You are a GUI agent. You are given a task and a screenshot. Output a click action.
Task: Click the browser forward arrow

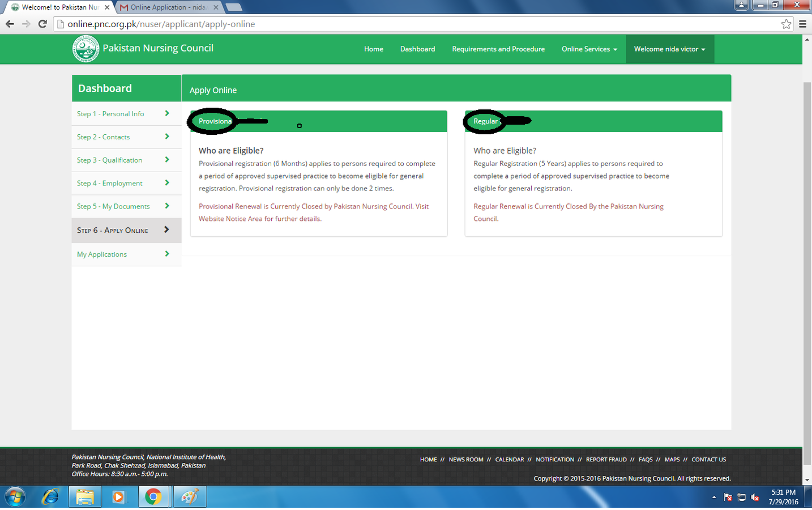tap(26, 24)
